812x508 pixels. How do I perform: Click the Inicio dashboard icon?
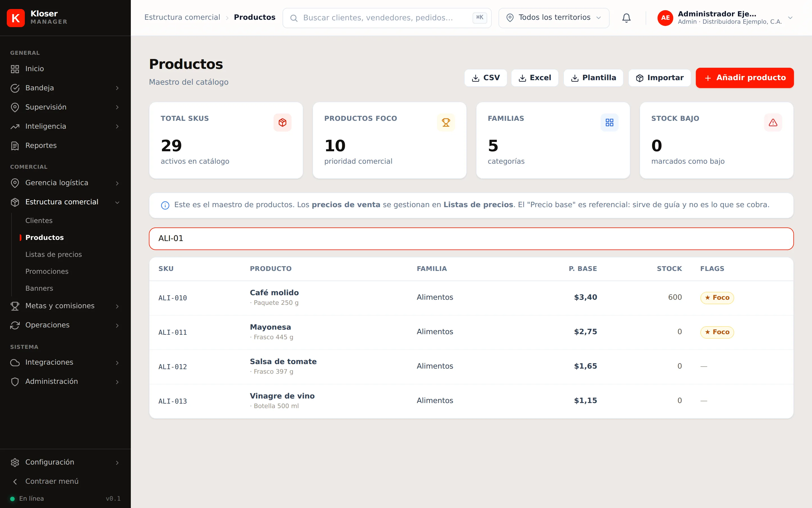15,69
